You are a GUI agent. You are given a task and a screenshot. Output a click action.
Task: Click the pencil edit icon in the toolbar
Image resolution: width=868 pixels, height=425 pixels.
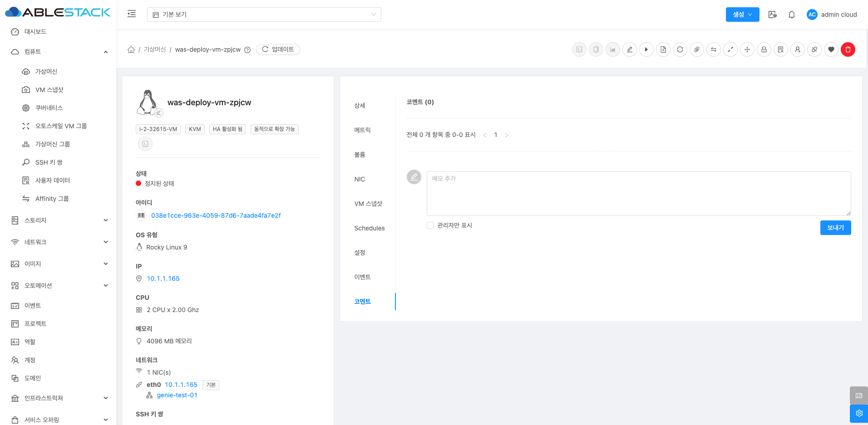629,49
